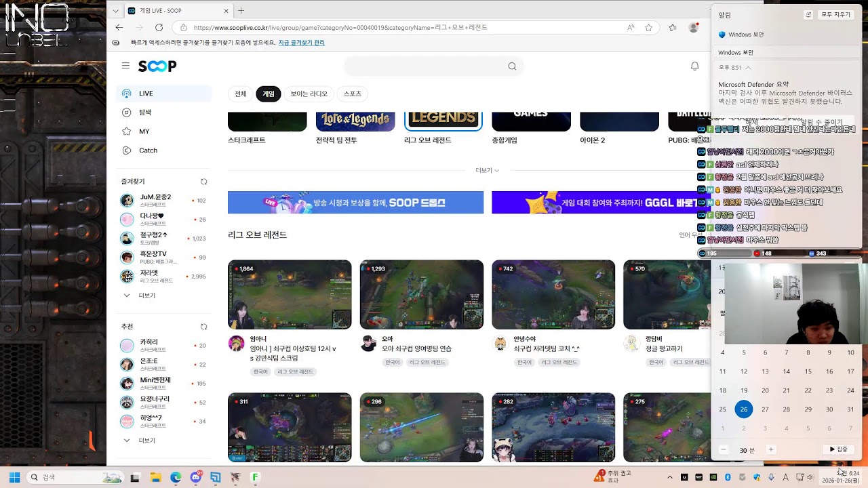Decrease focus minutes with minus button
This screenshot has width=868, height=488.
724,449
